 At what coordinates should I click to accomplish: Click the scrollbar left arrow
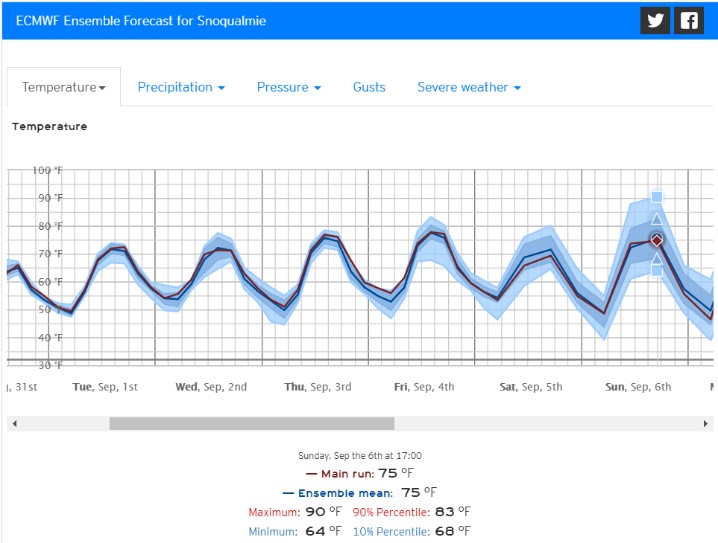point(13,424)
